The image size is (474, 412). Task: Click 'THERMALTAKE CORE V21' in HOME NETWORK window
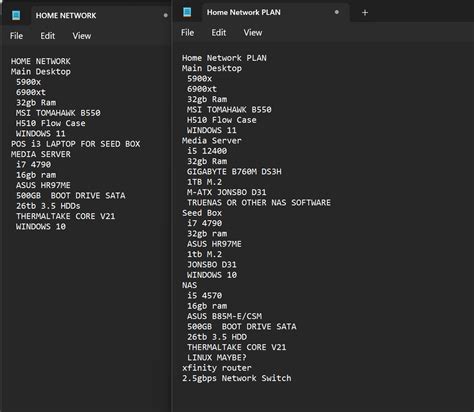65,216
